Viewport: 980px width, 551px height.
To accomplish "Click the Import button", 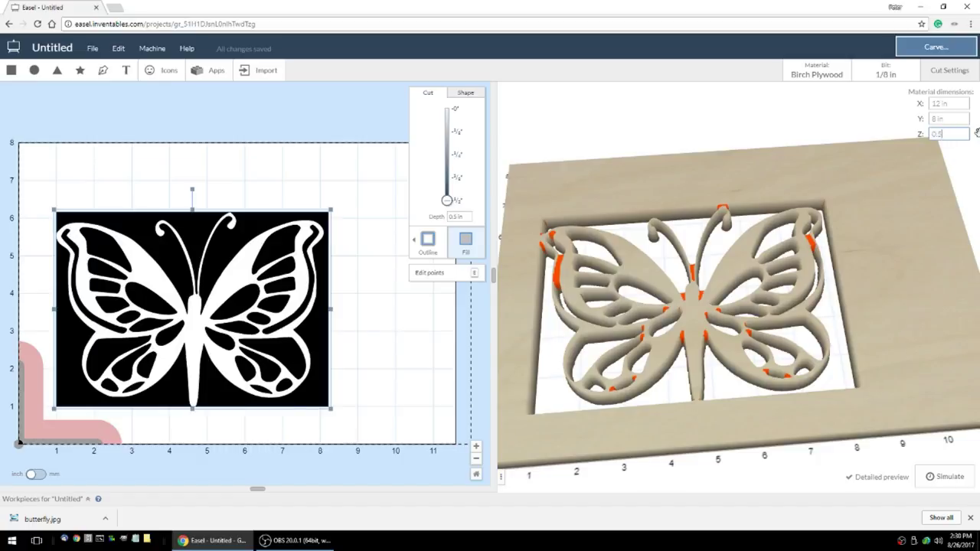I will click(x=258, y=70).
